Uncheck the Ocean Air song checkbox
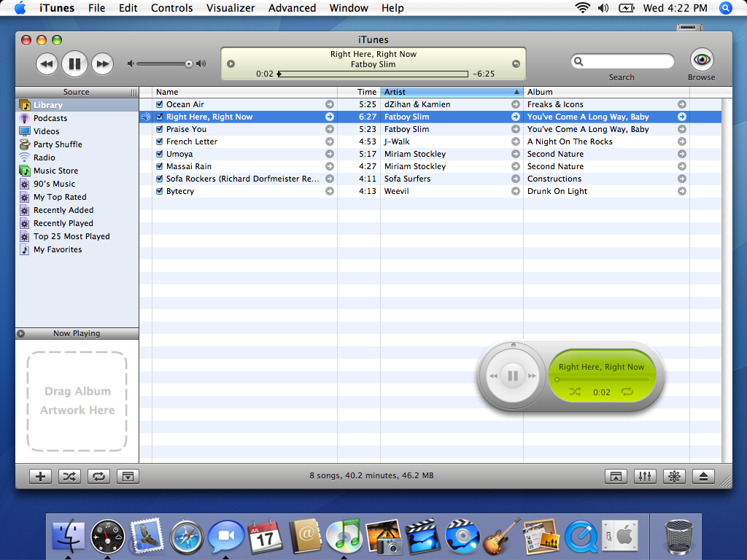 click(160, 104)
